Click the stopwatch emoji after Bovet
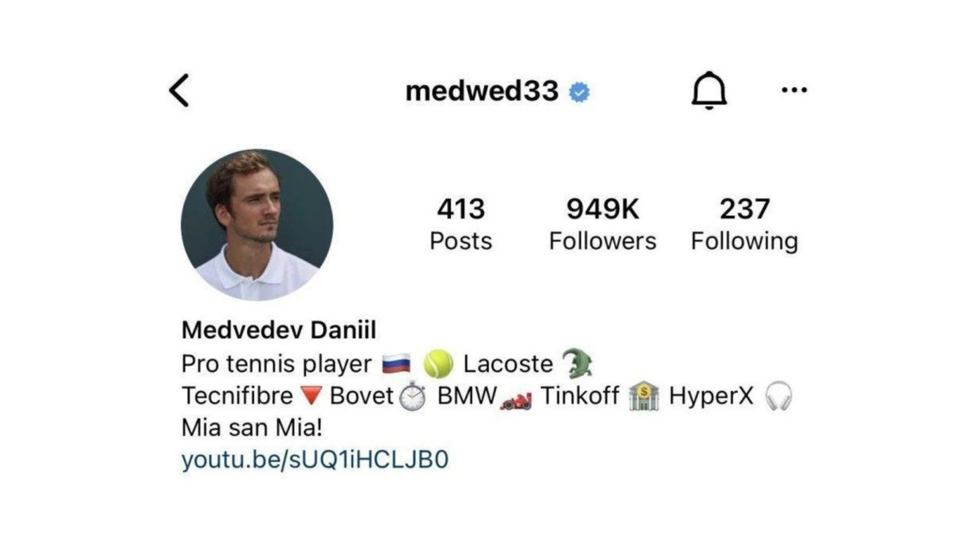980x551 pixels. click(x=413, y=396)
